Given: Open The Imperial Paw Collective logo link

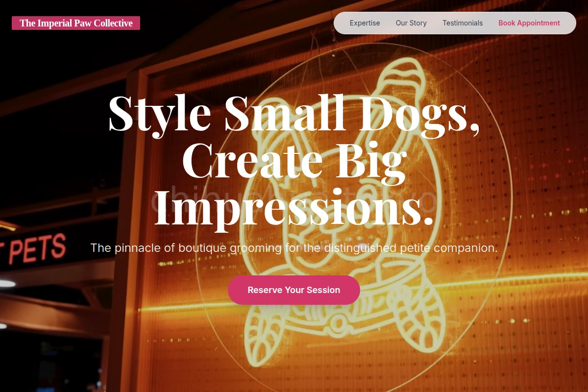Looking at the screenshot, I should click(76, 23).
